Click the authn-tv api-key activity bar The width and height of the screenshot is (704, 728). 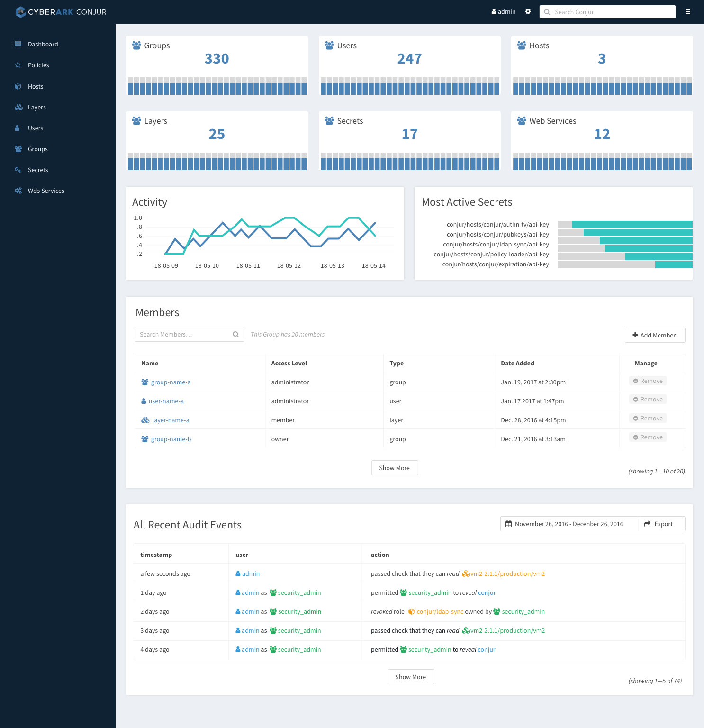click(x=625, y=224)
